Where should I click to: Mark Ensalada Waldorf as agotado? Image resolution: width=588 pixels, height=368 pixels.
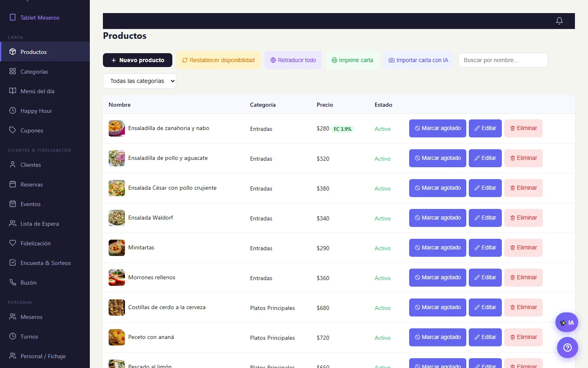[x=438, y=218]
